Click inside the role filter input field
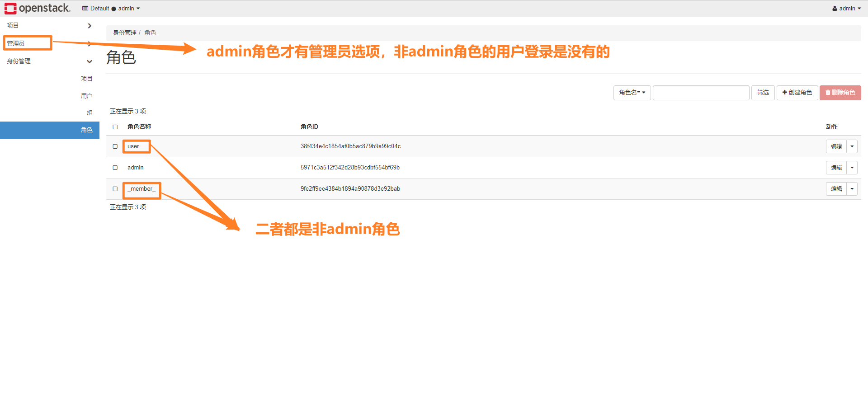 (x=701, y=93)
